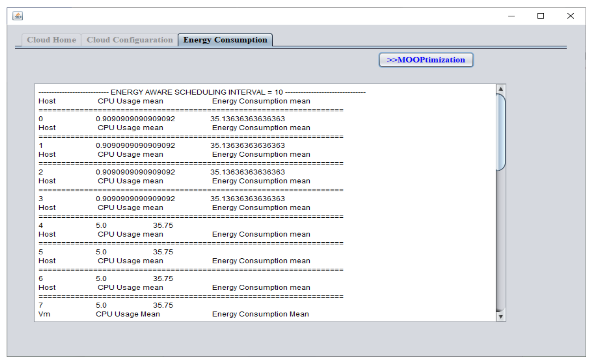Switch to the Cloud Home tab
The image size is (596, 364).
point(51,40)
